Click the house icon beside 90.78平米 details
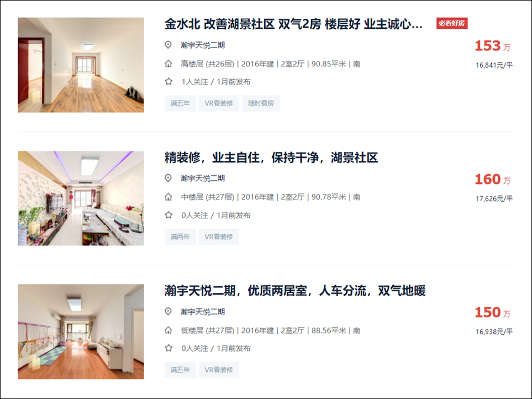The image size is (532, 399). tap(168, 197)
